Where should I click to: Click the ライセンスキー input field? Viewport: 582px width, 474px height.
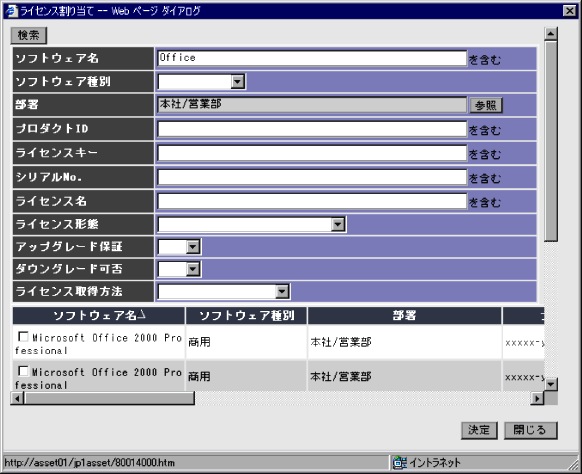tap(312, 153)
